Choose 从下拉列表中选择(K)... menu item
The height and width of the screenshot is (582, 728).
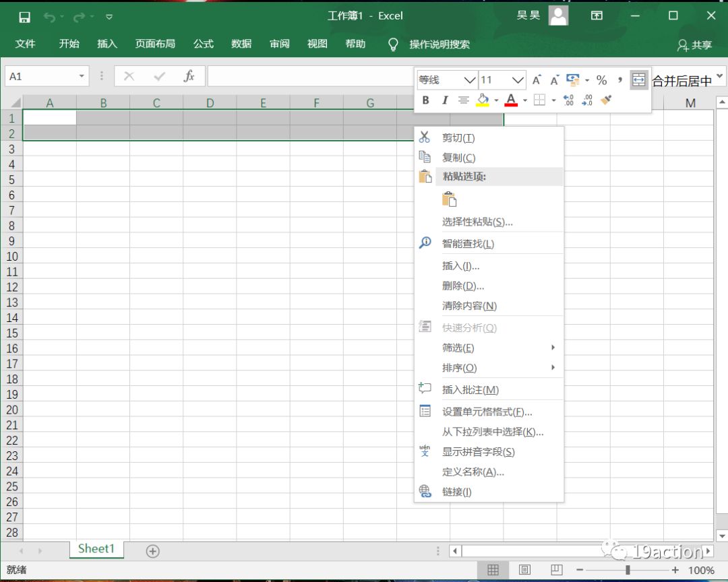[489, 432]
